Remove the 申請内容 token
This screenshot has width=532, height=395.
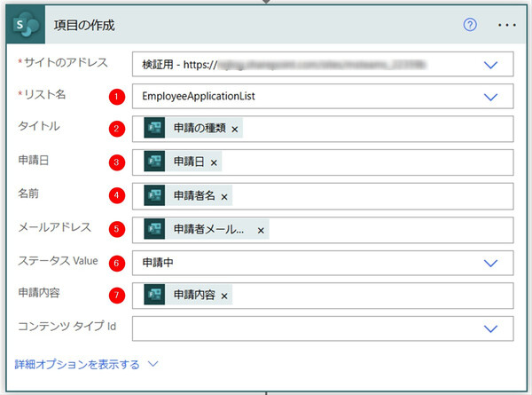coord(224,296)
